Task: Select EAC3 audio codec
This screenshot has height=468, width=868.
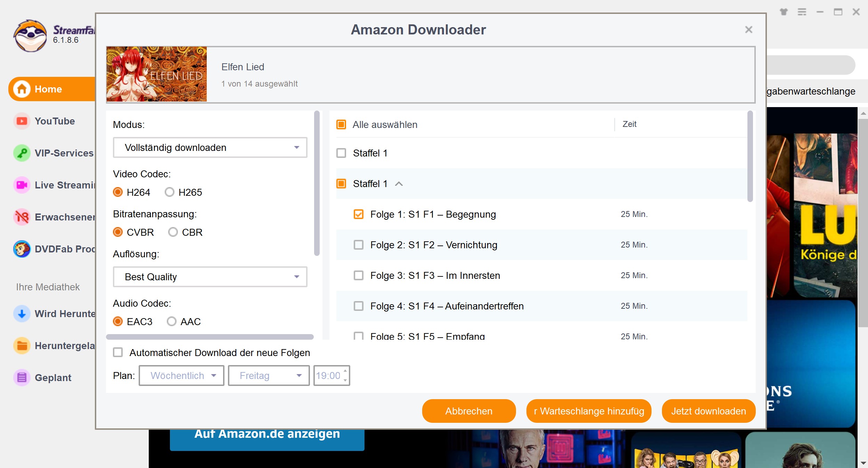Action: [118, 322]
